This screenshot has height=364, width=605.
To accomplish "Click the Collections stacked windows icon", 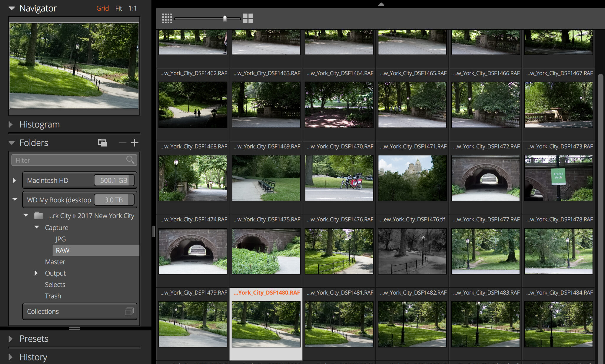I will coord(129,311).
